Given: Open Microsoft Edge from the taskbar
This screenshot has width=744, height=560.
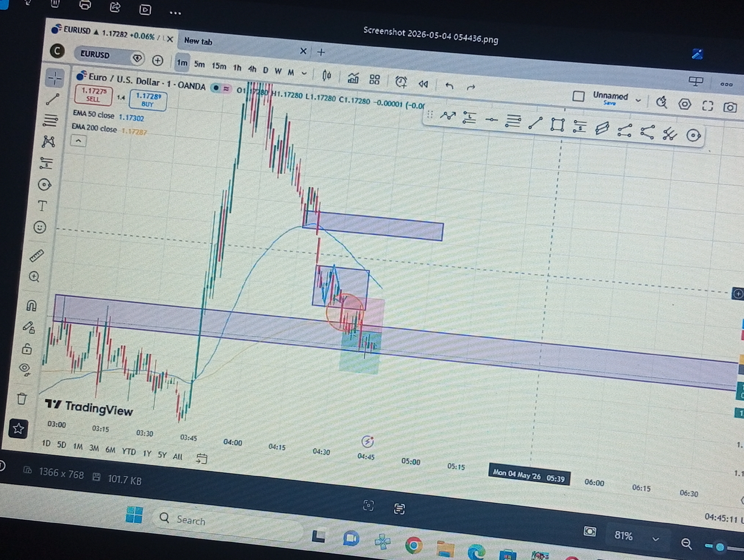Looking at the screenshot, I should [x=476, y=552].
